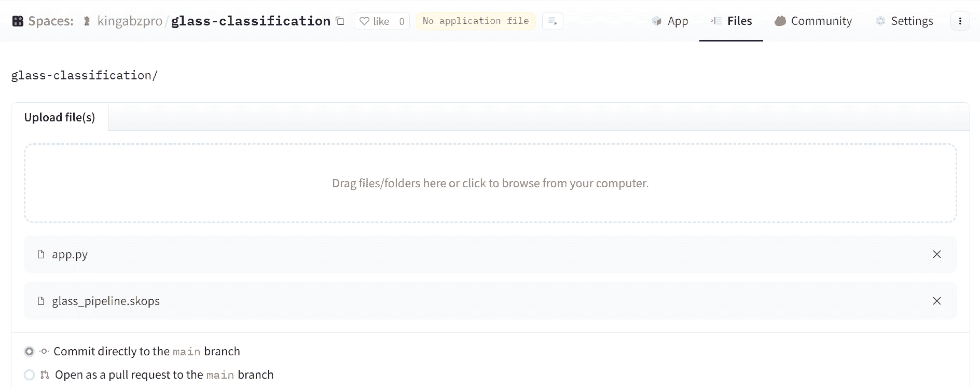
Task: Click the commit icon beside Commit directly
Action: tap(45, 351)
